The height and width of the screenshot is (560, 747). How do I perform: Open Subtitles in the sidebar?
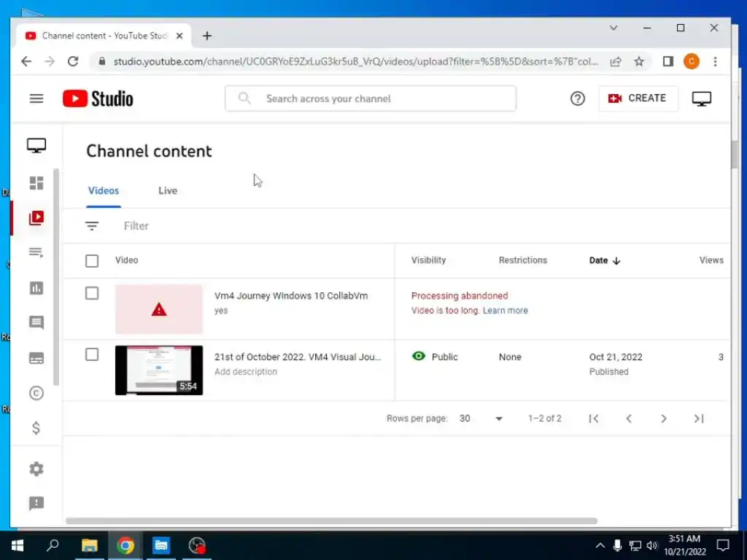[x=36, y=358]
